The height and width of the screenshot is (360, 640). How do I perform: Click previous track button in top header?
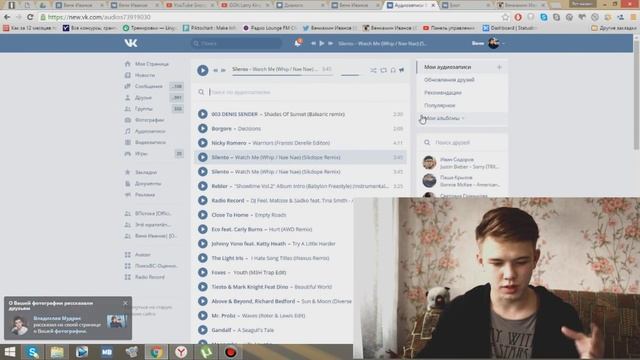(313, 43)
